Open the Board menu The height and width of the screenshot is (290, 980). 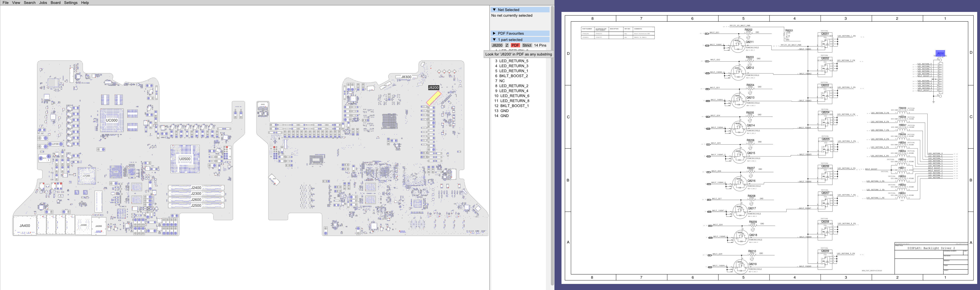click(55, 3)
